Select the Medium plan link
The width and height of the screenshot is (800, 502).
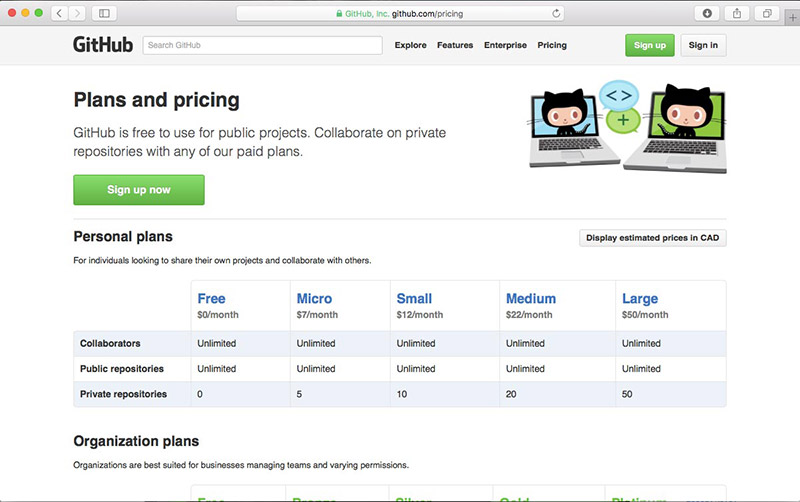[531, 298]
